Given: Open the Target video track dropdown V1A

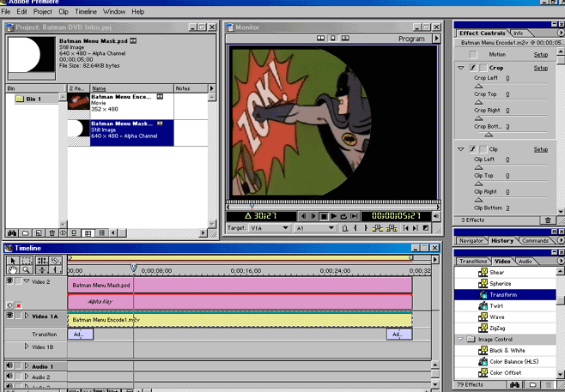Looking at the screenshot, I should (269, 228).
